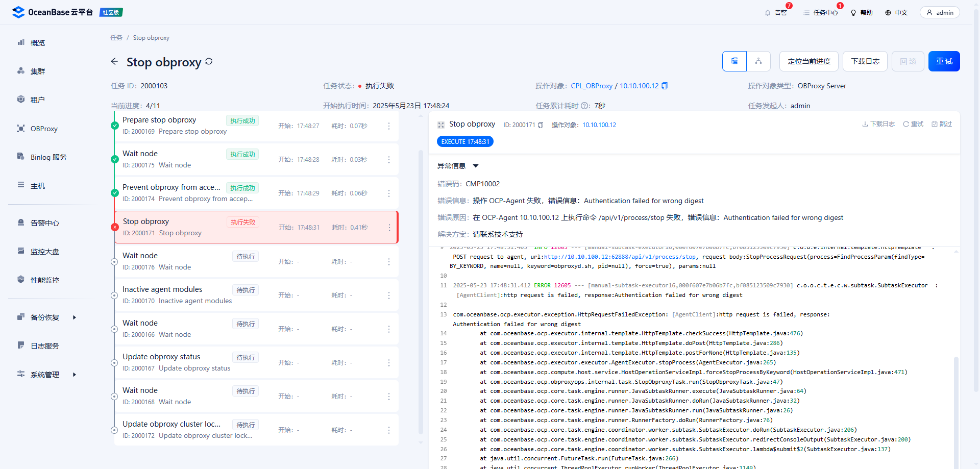Image resolution: width=980 pixels, height=469 pixels.
Task: Click the subtask list vertical scrollbar
Action: (x=421, y=291)
